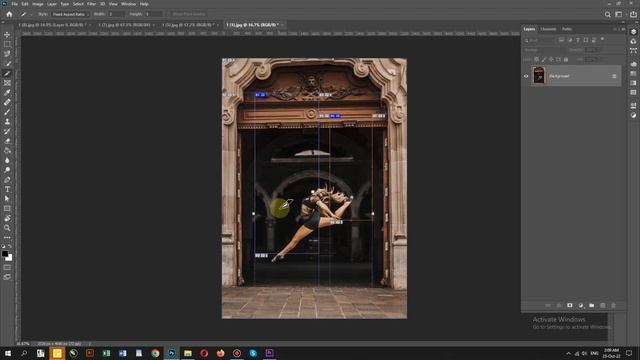The width and height of the screenshot is (640, 360).
Task: Expand the status bar info arrow
Action: coord(89,344)
